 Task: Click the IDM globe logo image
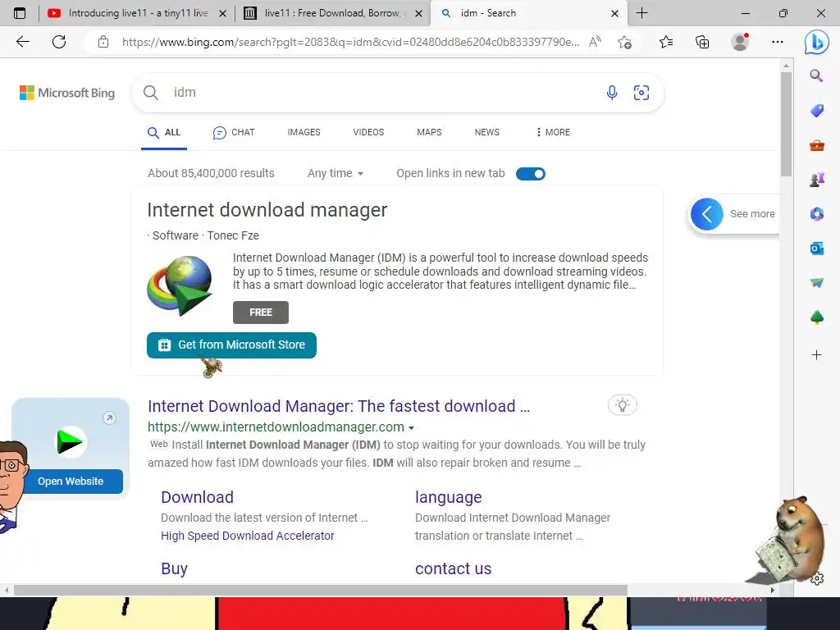point(180,285)
